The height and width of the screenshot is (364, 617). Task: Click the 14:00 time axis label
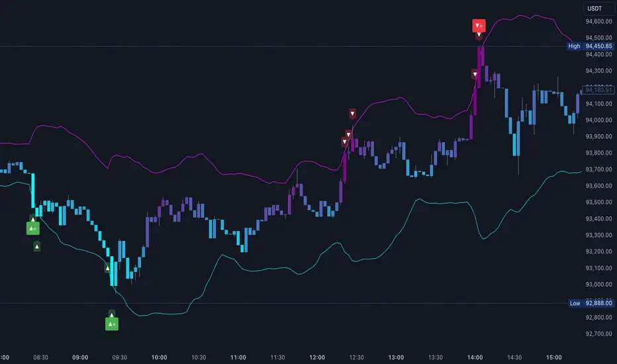(x=475, y=356)
